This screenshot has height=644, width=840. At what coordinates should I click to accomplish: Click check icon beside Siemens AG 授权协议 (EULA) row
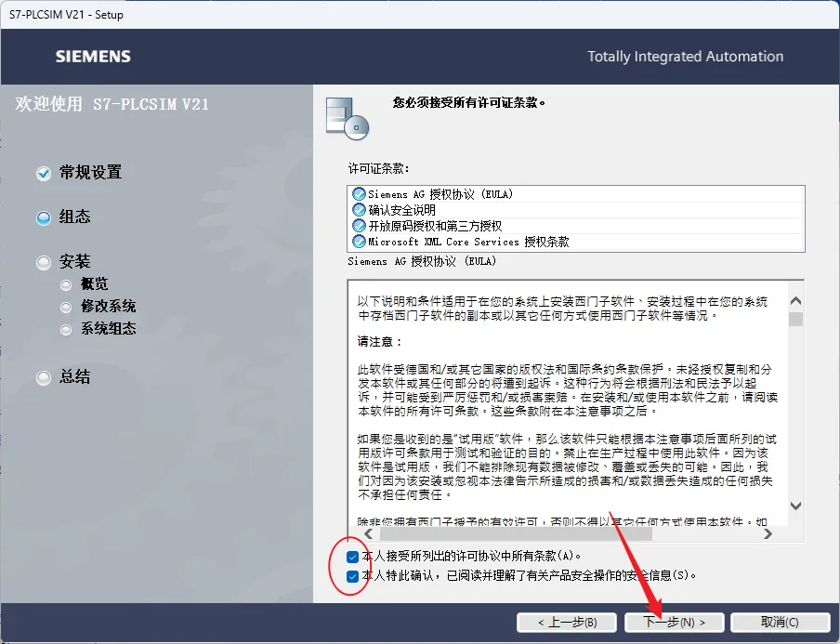click(359, 194)
